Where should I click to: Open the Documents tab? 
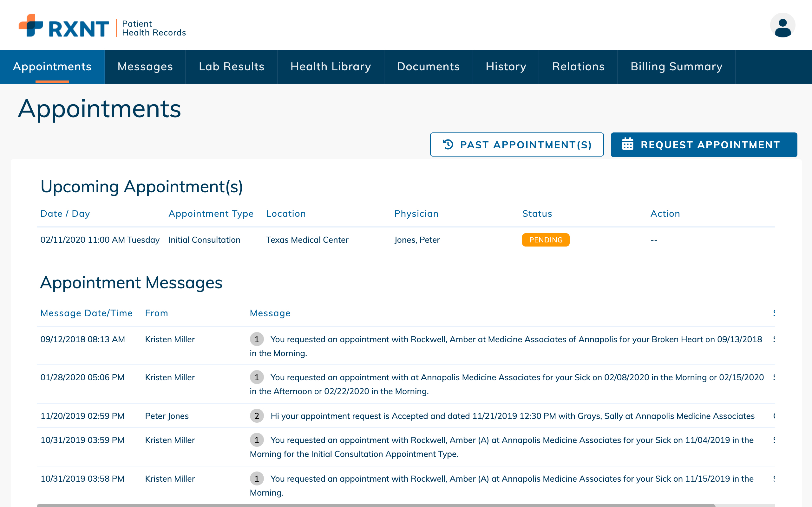point(428,67)
